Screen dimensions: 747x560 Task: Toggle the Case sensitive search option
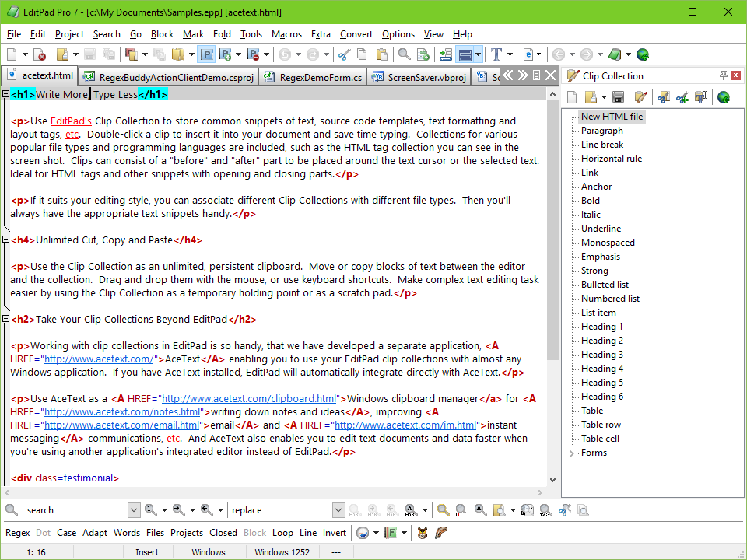coord(66,532)
